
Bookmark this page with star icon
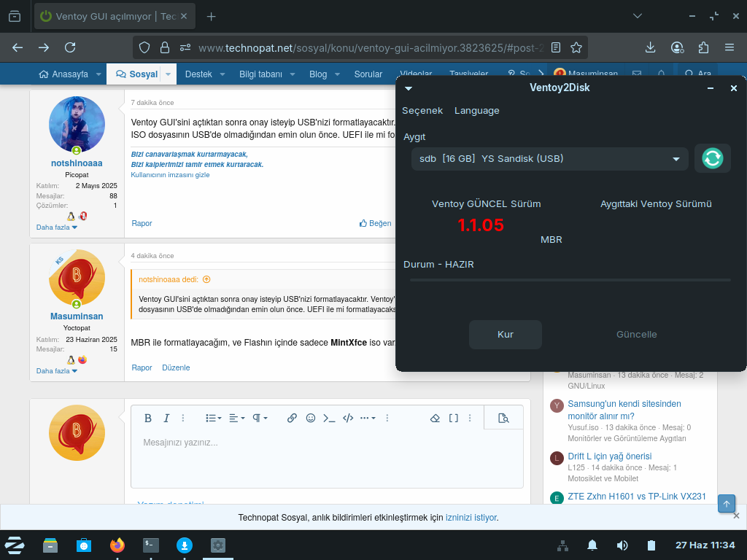[x=576, y=47]
